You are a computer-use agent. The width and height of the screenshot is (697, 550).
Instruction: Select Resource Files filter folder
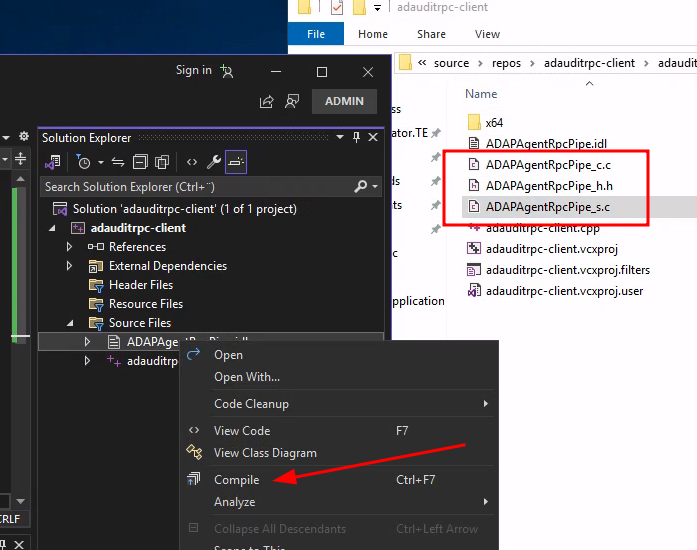[146, 304]
